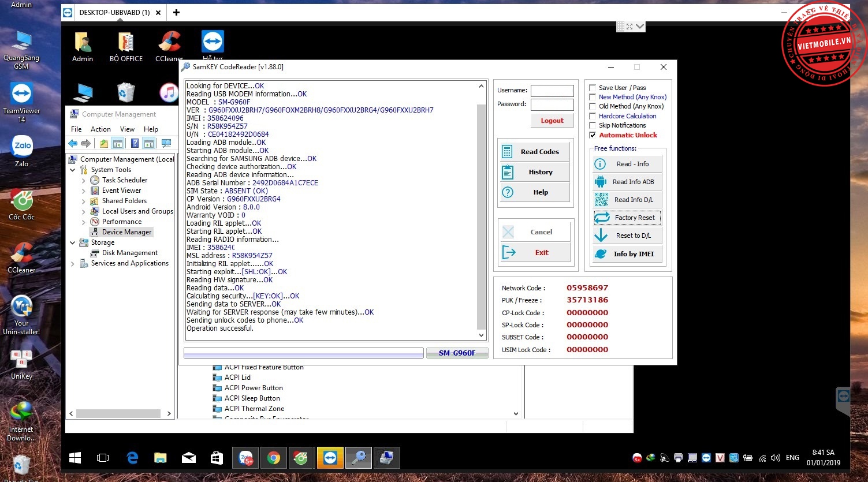Focus the Username input field

(552, 91)
